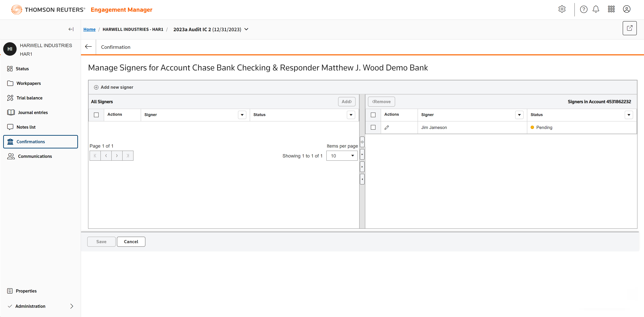Click the back arrow beside Confirmation

[88, 47]
